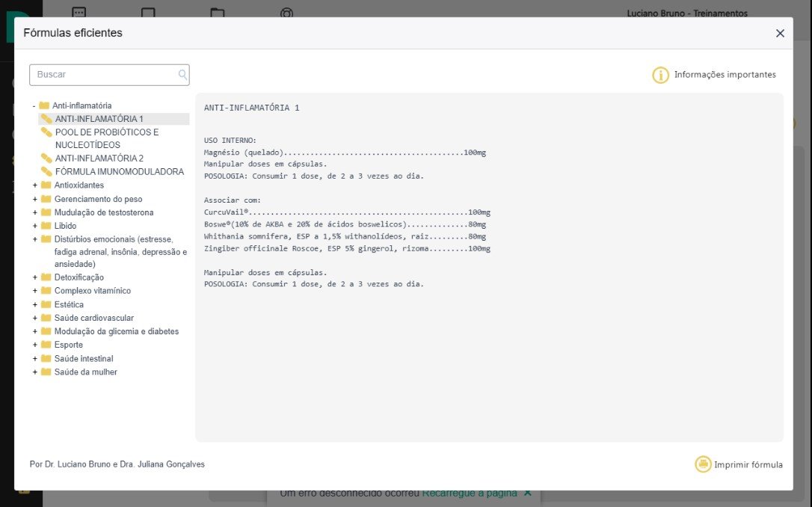Click the Detoxificação category label
The image size is (812, 507).
coord(79,277)
